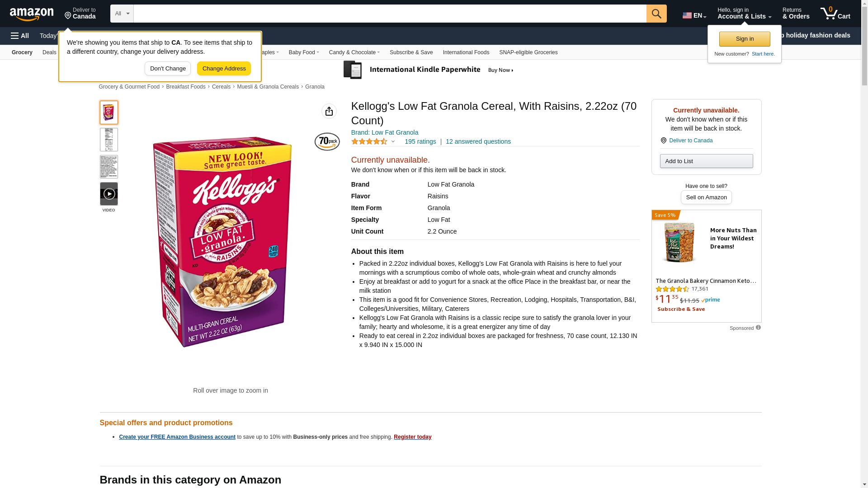Click the Amazon logo

tap(32, 14)
